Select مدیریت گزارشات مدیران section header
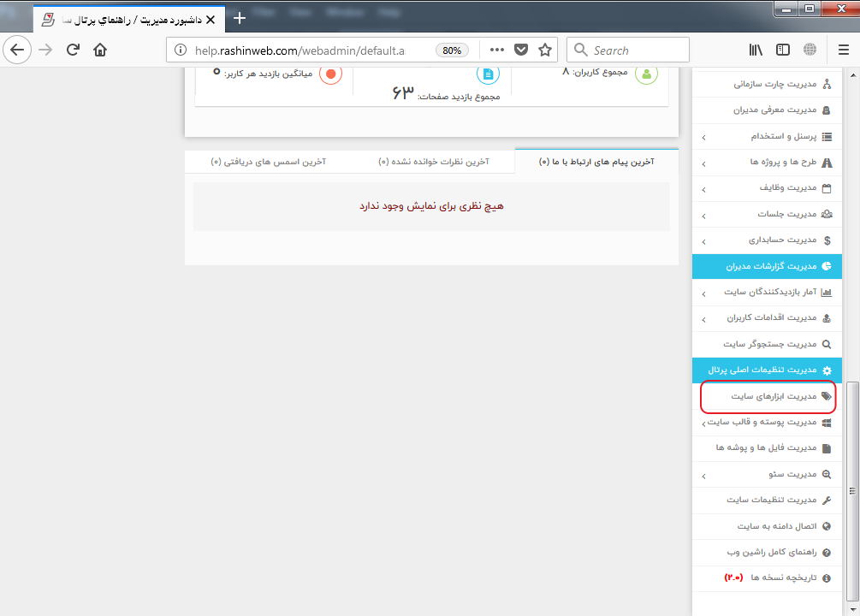This screenshot has height=616, width=860. (767, 266)
